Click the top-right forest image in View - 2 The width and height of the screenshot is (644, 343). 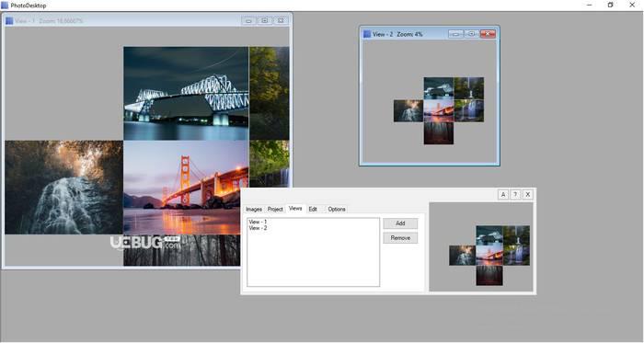tap(469, 88)
